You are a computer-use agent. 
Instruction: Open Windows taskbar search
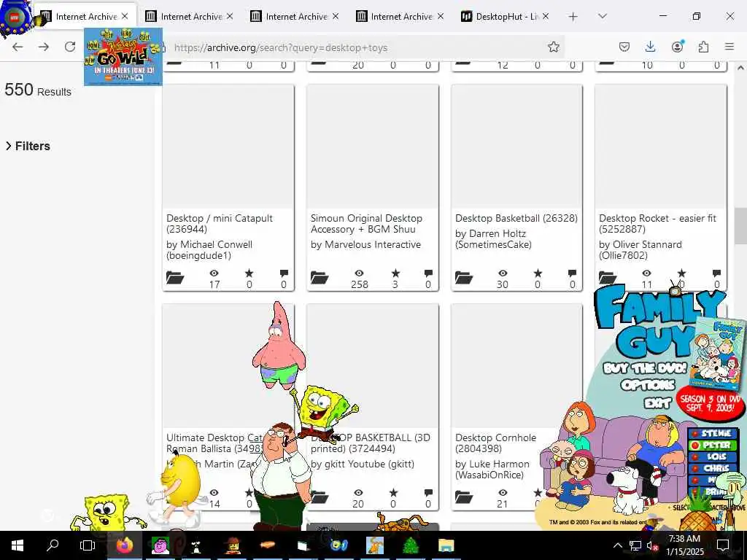pyautogui.click(x=53, y=545)
